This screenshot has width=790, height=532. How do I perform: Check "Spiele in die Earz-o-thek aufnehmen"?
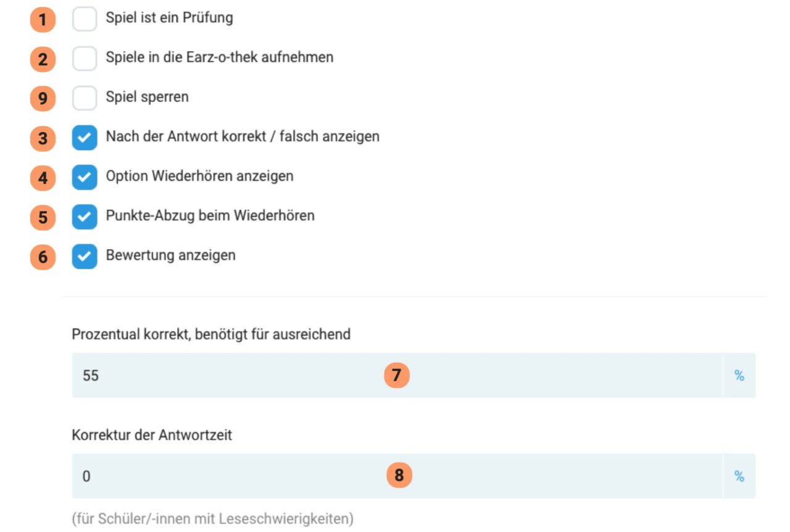[85, 58]
